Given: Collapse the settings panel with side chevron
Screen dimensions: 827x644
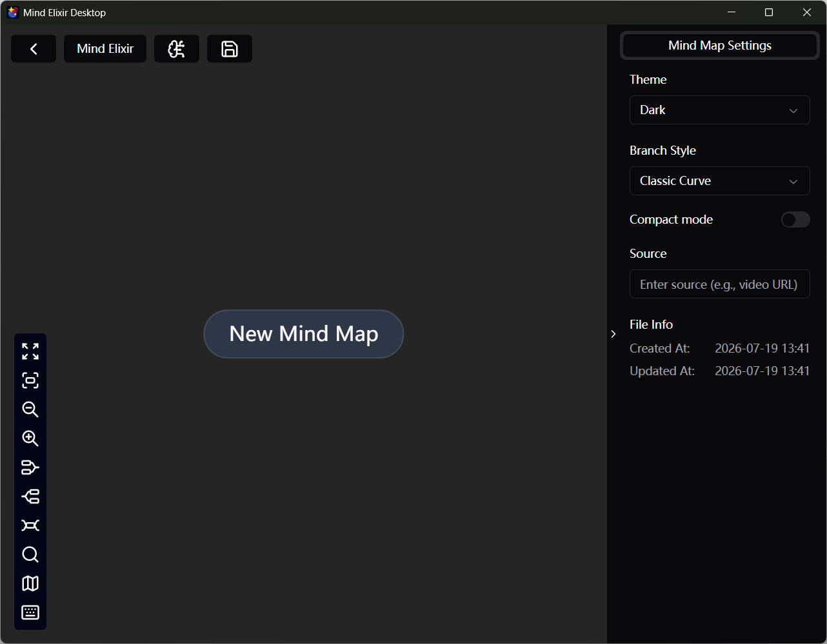Looking at the screenshot, I should pyautogui.click(x=613, y=334).
